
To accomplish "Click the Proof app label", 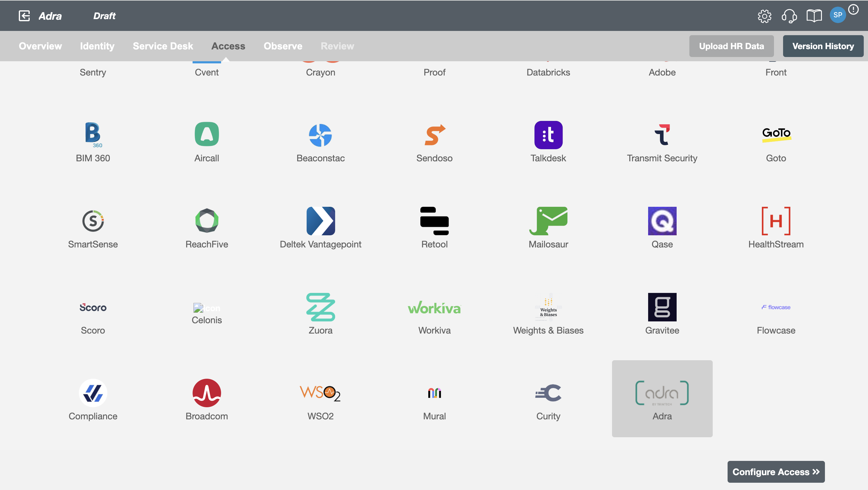I will pos(434,72).
